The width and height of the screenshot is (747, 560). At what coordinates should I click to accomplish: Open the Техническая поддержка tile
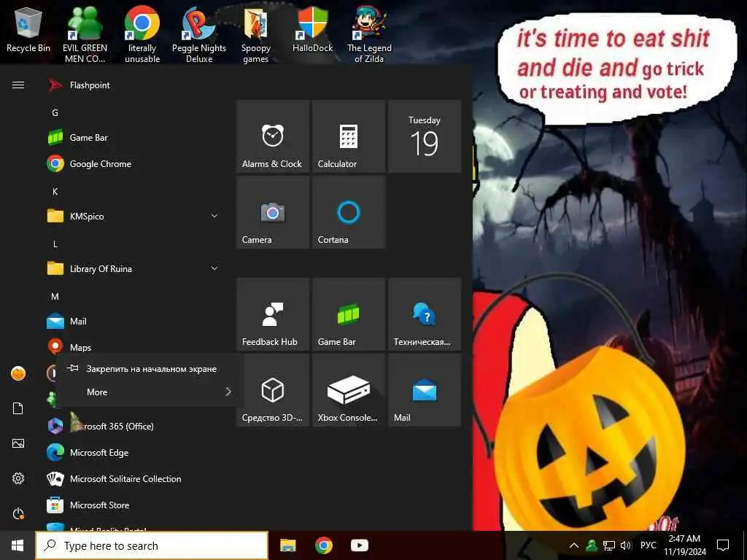pos(425,314)
